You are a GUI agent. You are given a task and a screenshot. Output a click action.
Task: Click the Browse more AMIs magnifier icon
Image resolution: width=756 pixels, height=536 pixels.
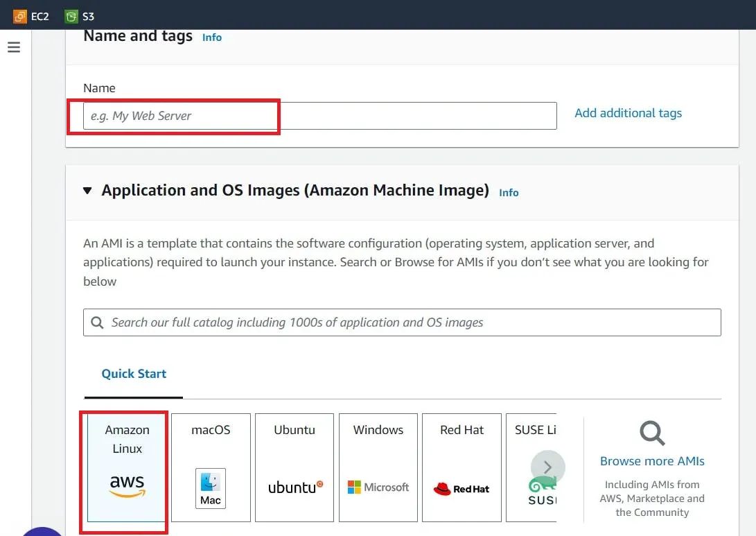click(651, 432)
